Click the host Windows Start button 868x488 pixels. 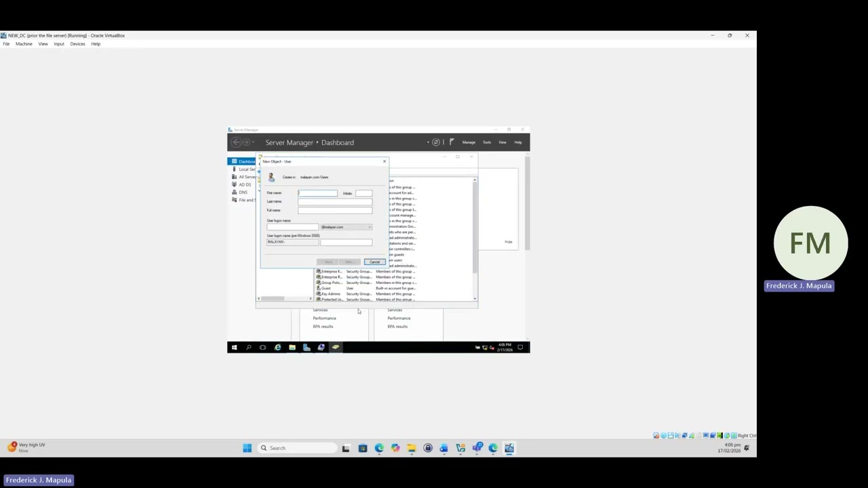coord(248,448)
